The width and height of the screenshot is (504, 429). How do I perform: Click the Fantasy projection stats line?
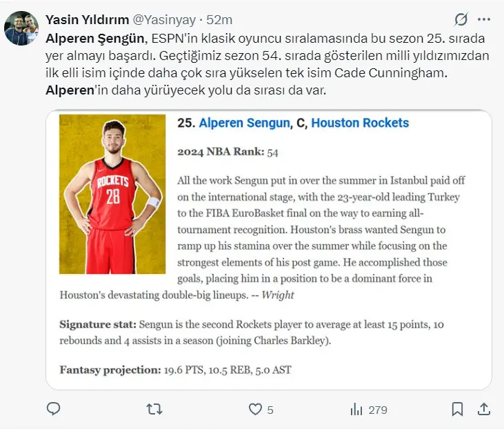[175, 370]
